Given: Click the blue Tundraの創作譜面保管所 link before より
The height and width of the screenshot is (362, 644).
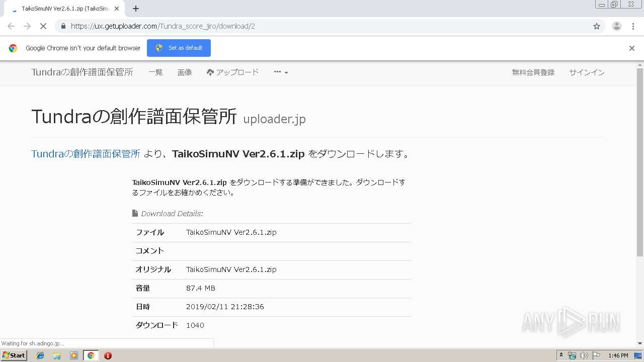Looking at the screenshot, I should coord(86,154).
